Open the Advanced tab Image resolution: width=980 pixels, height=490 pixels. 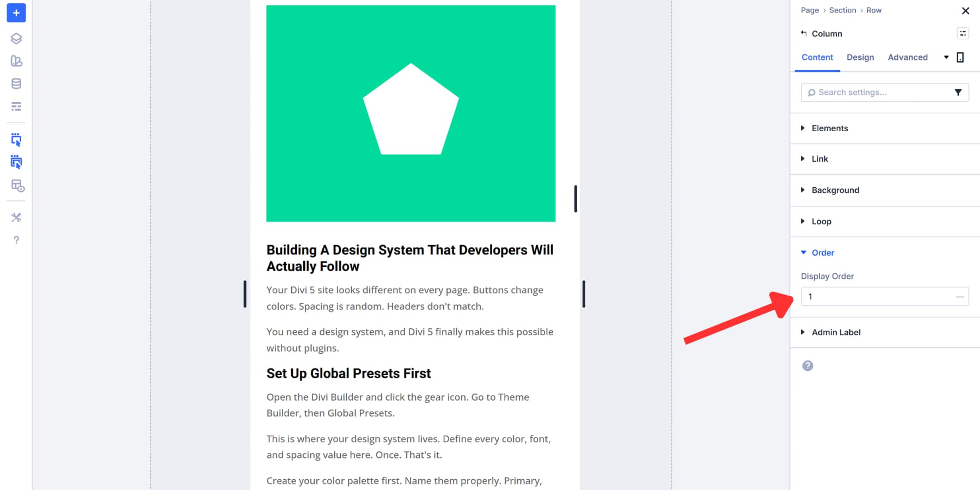click(908, 57)
